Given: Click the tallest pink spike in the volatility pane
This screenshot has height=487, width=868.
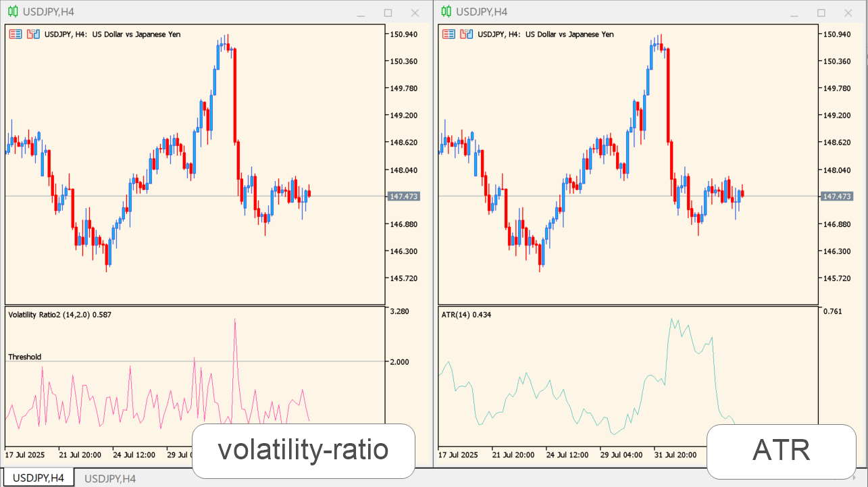Looking at the screenshot, I should (236, 318).
